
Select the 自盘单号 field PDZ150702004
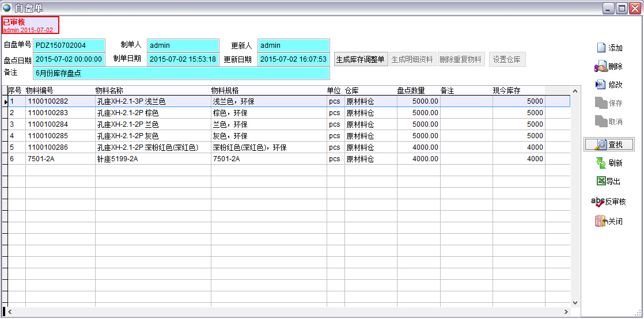tap(69, 45)
